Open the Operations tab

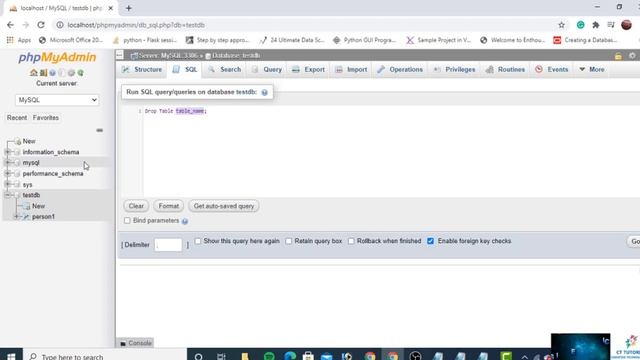400,69
